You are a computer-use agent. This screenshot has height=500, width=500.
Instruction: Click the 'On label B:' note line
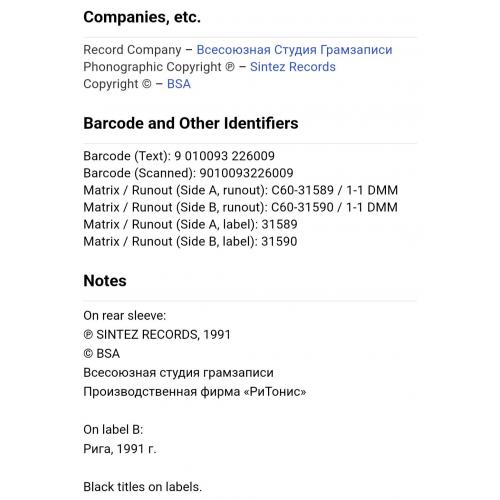(x=113, y=430)
